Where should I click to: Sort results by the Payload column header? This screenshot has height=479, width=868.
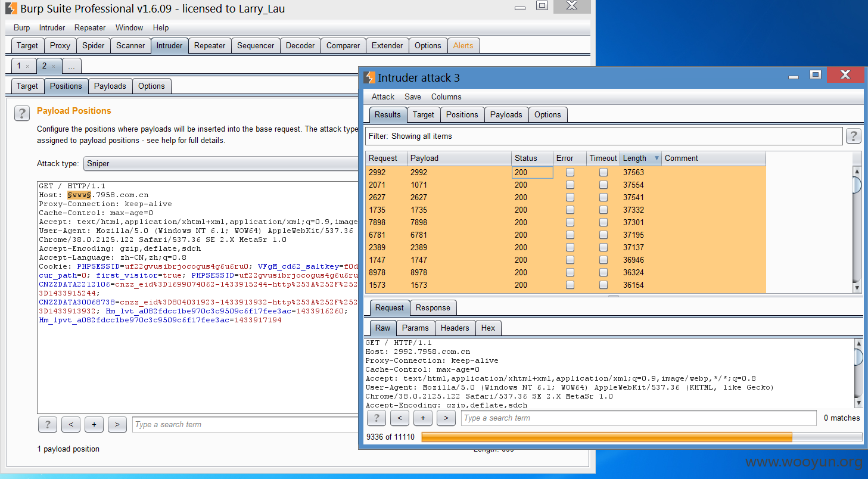click(459, 158)
